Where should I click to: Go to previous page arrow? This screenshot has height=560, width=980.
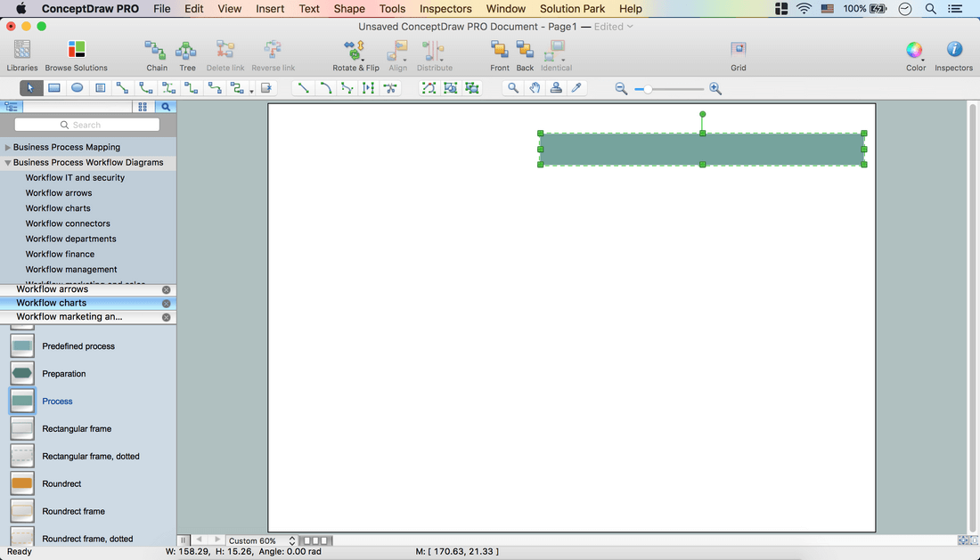[x=199, y=540]
